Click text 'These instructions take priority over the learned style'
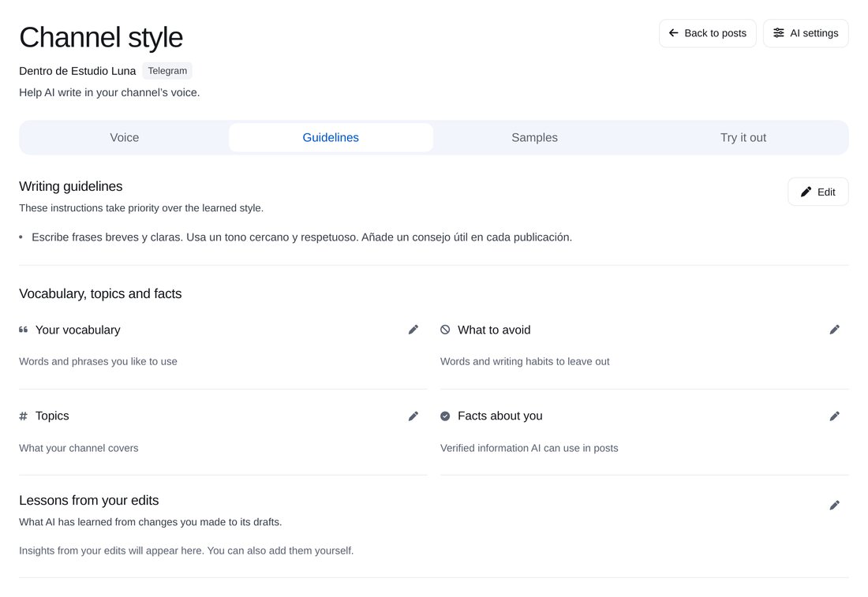 141,208
